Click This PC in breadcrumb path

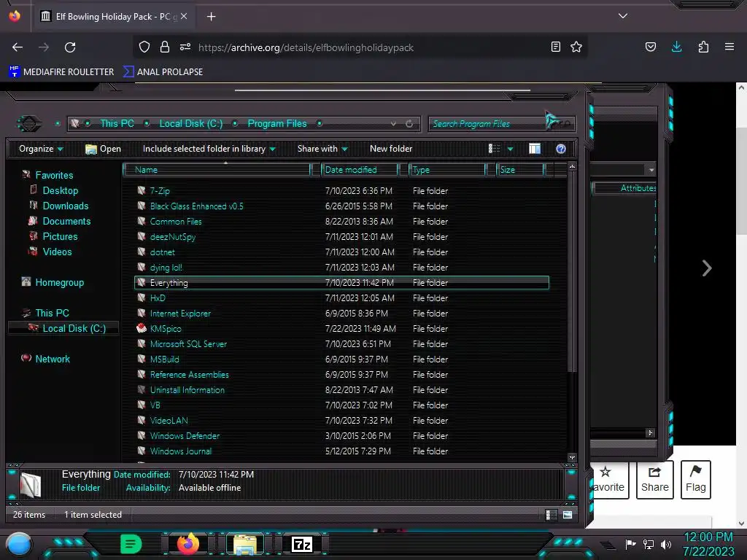tap(117, 123)
